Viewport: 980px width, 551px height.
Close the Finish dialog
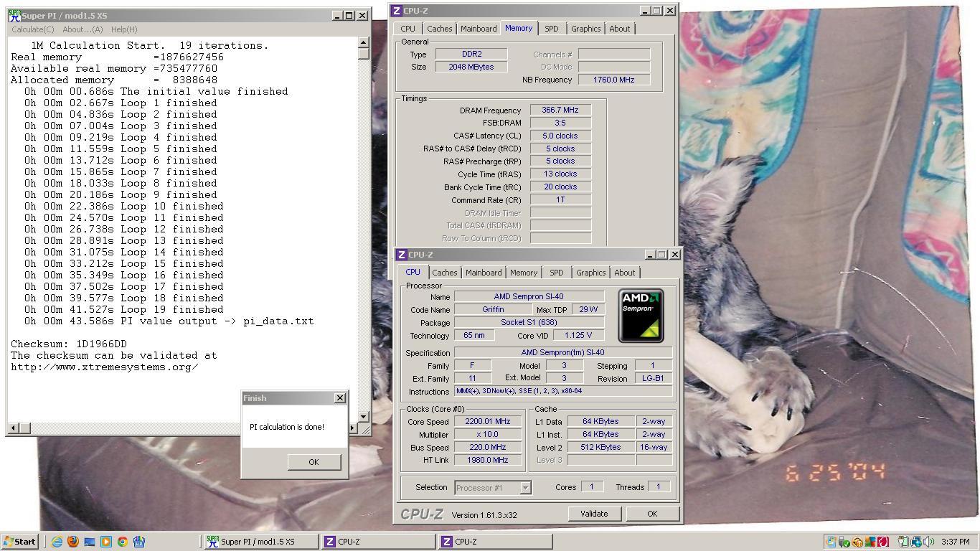(340, 397)
